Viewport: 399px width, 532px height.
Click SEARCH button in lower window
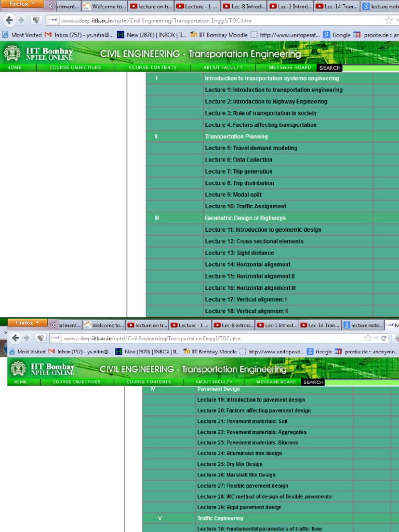pos(313,382)
